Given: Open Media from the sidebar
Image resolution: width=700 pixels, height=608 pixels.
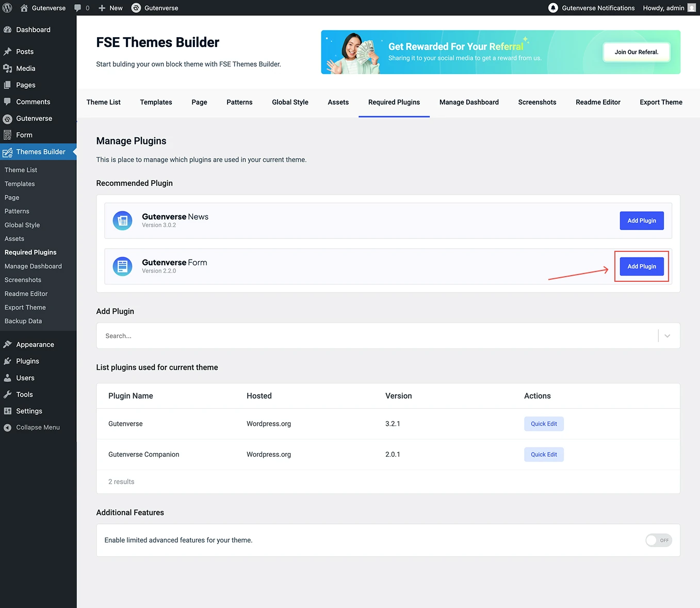Looking at the screenshot, I should 25,68.
